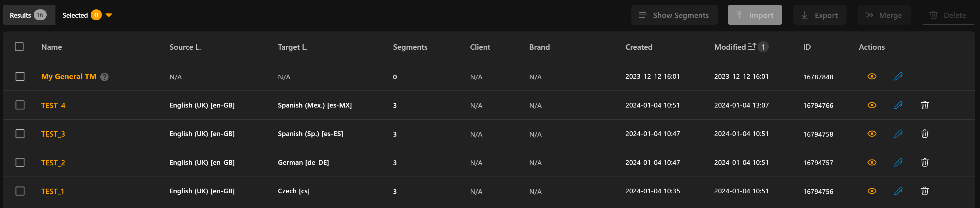Open the Selected items tab
Image resolution: width=980 pixels, height=208 pixels.
click(75, 15)
